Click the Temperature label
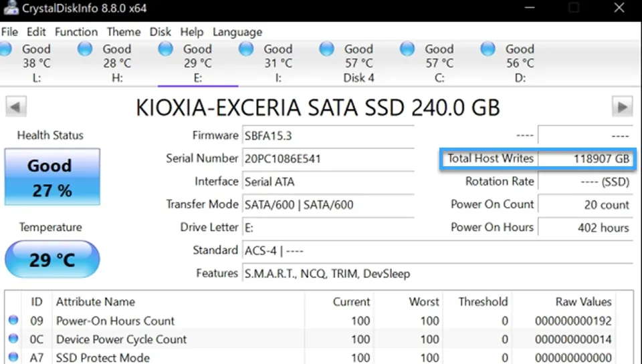This screenshot has height=364, width=642. click(50, 227)
